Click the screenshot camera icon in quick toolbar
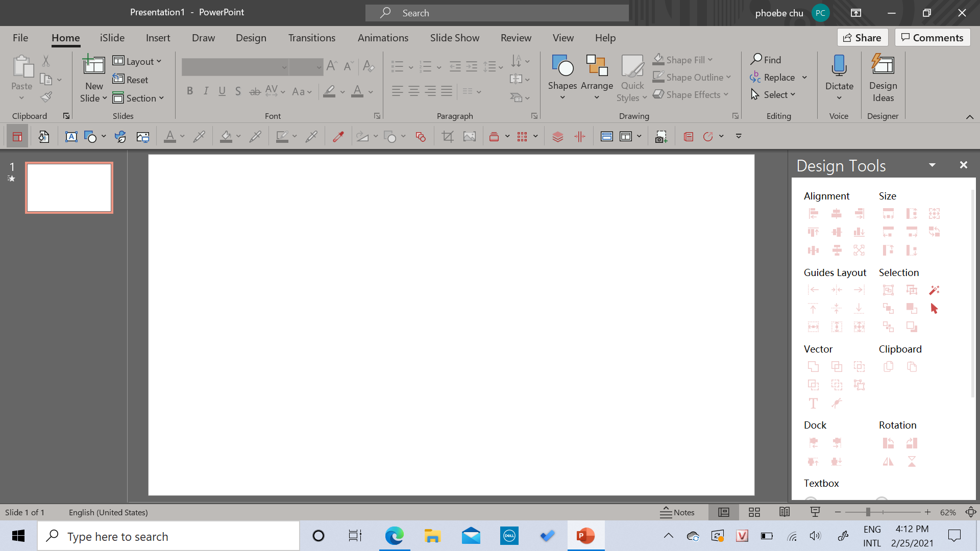This screenshot has height=551, width=980. click(661, 137)
